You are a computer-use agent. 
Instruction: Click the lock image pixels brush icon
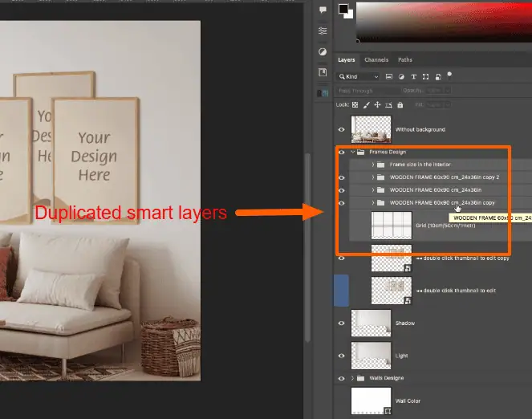click(367, 104)
